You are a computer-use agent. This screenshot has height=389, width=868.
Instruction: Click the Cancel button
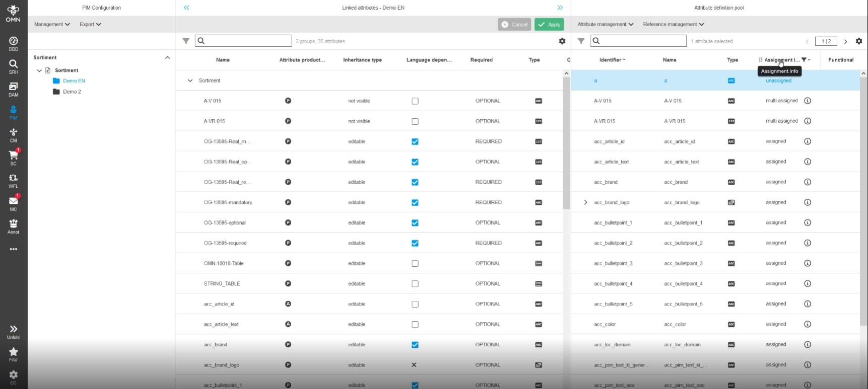pyautogui.click(x=514, y=25)
